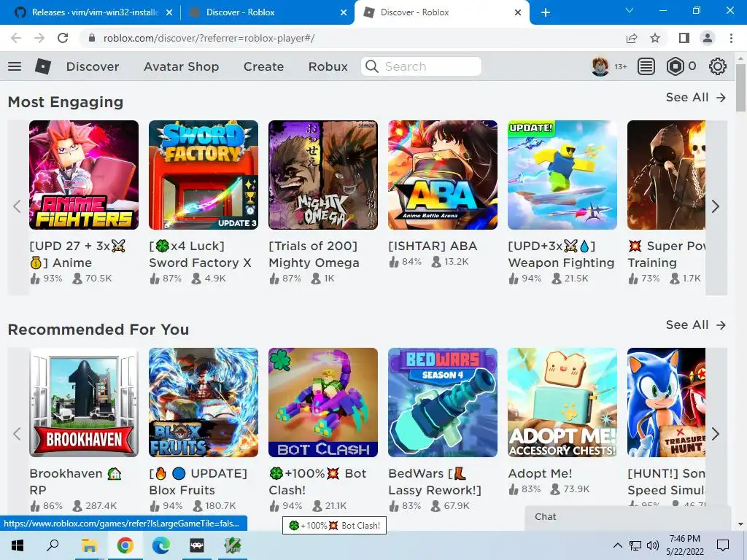Open Microsoft Edge from taskbar

(x=161, y=545)
